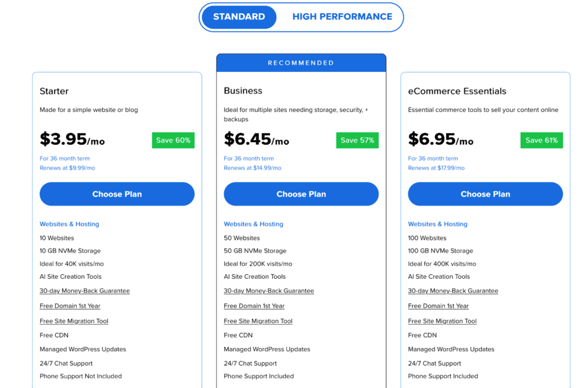Click Starter's Websites & Hosting heading
Viewport: 588px width, 388px height.
(69, 224)
